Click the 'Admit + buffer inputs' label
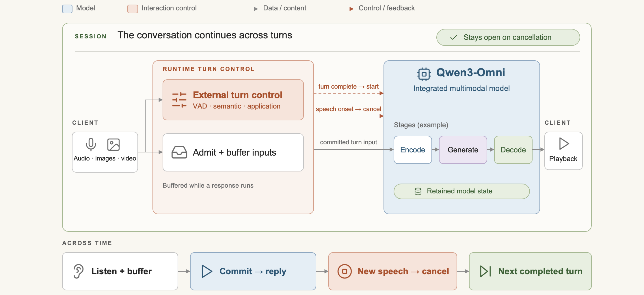This screenshot has width=644, height=295. pos(234,152)
